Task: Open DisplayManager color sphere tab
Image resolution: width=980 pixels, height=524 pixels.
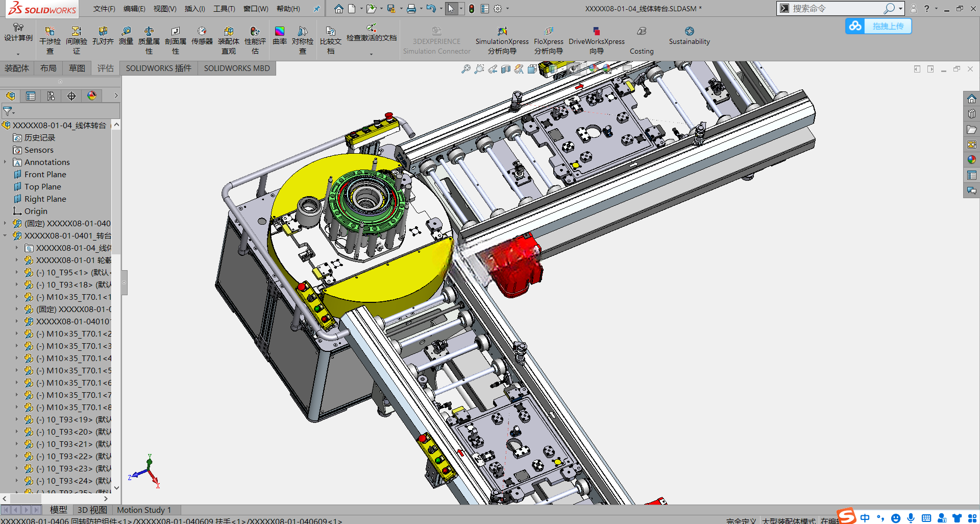Action: coord(92,96)
